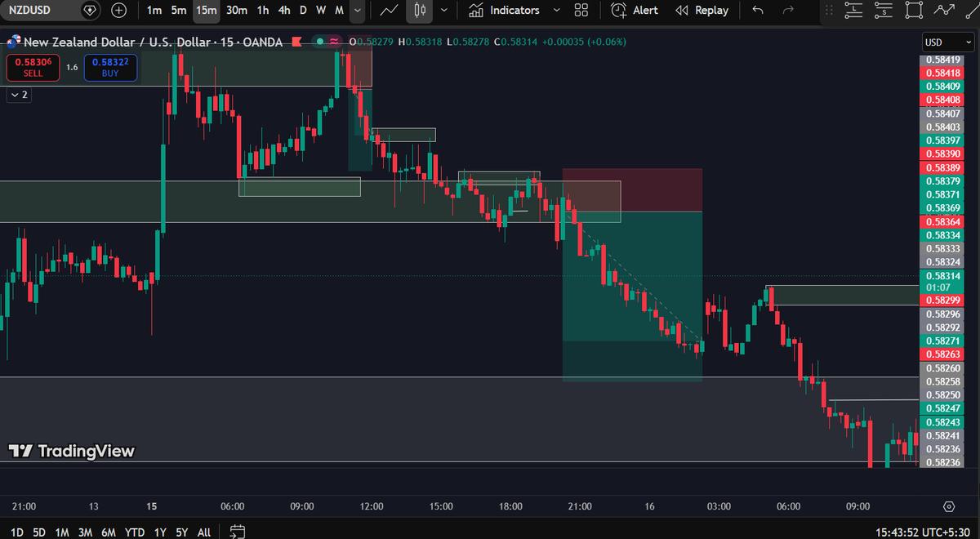Redo the chart action
980x539 pixels.
[788, 11]
